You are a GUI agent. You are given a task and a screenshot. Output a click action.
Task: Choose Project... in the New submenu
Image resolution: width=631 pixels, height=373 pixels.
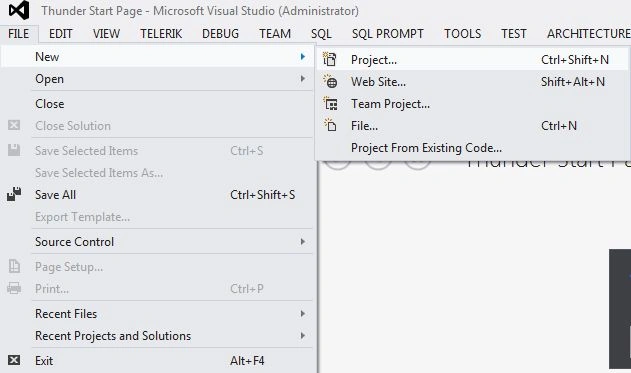[472, 60]
